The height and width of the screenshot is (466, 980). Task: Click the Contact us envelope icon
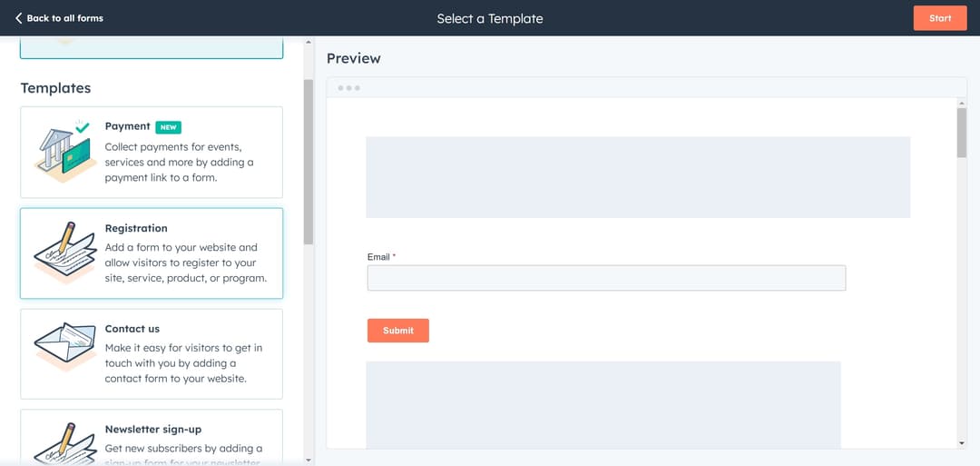[x=65, y=346]
